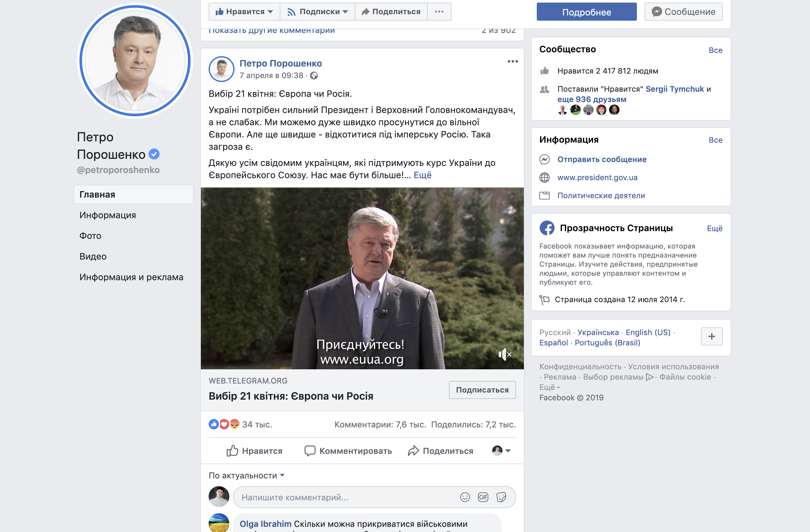Click the globe audience icon next to post time
810x532 pixels.
(x=314, y=76)
